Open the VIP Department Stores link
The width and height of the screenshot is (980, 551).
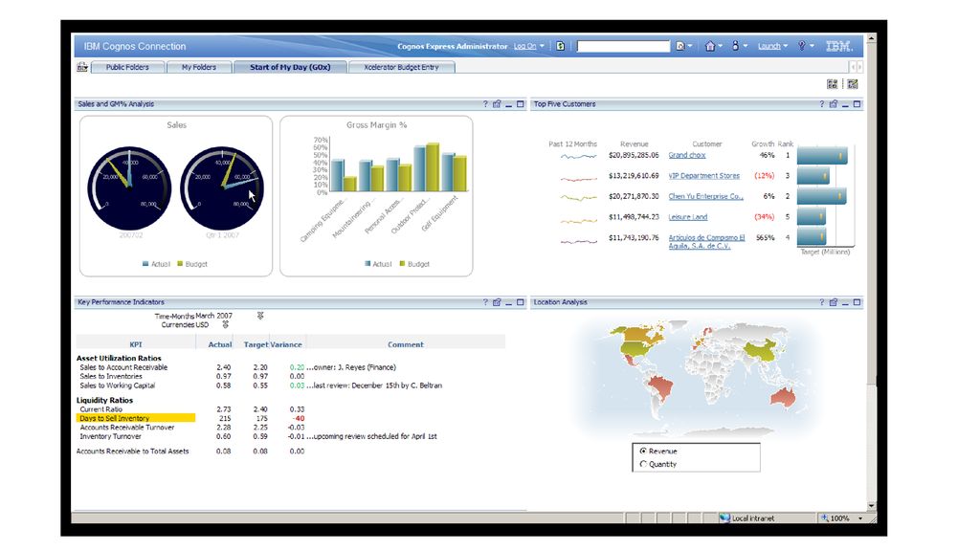pyautogui.click(x=703, y=176)
